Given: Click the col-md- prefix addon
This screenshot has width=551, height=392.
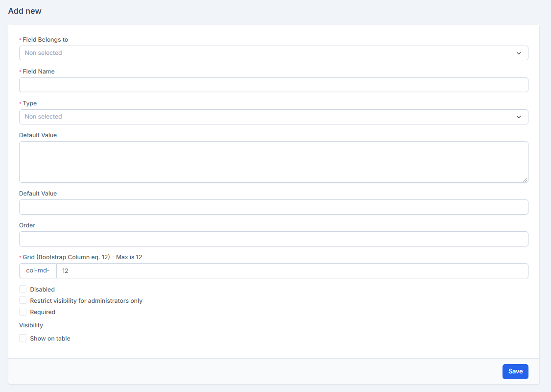Looking at the screenshot, I should pyautogui.click(x=38, y=270).
